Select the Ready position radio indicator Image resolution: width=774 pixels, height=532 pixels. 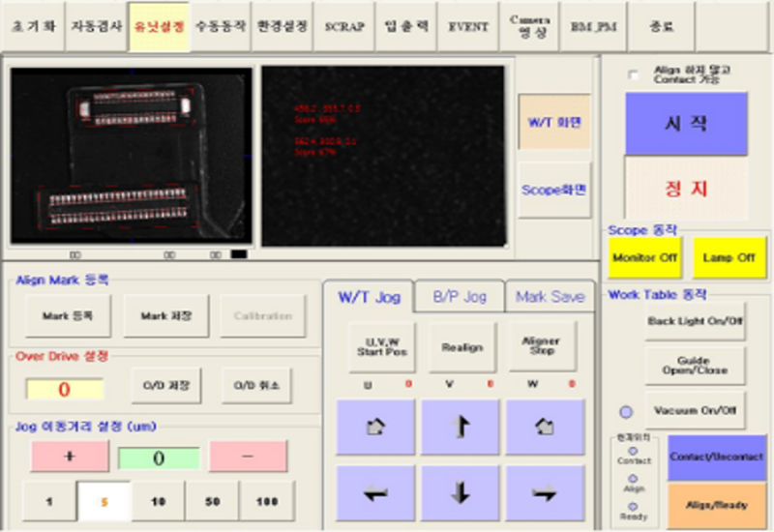point(633,506)
